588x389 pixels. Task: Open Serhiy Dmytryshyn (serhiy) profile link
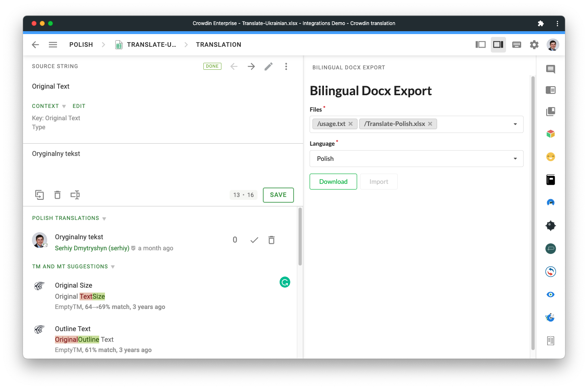pos(92,248)
